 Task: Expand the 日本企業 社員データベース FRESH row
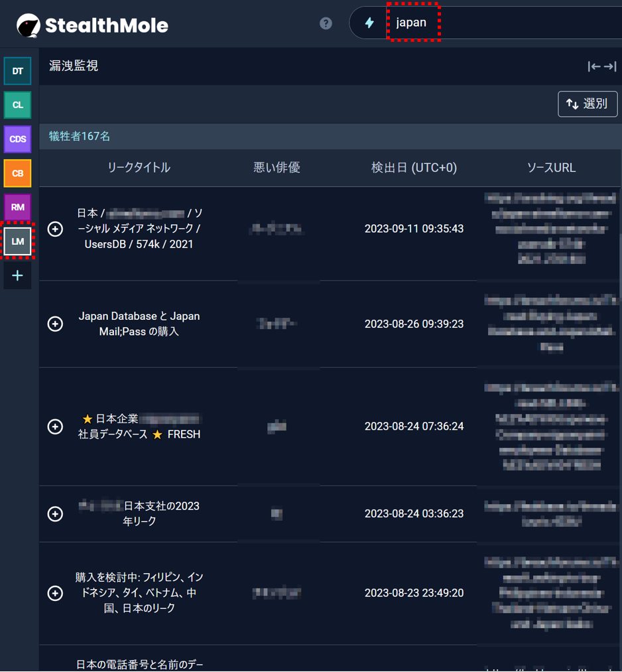56,427
